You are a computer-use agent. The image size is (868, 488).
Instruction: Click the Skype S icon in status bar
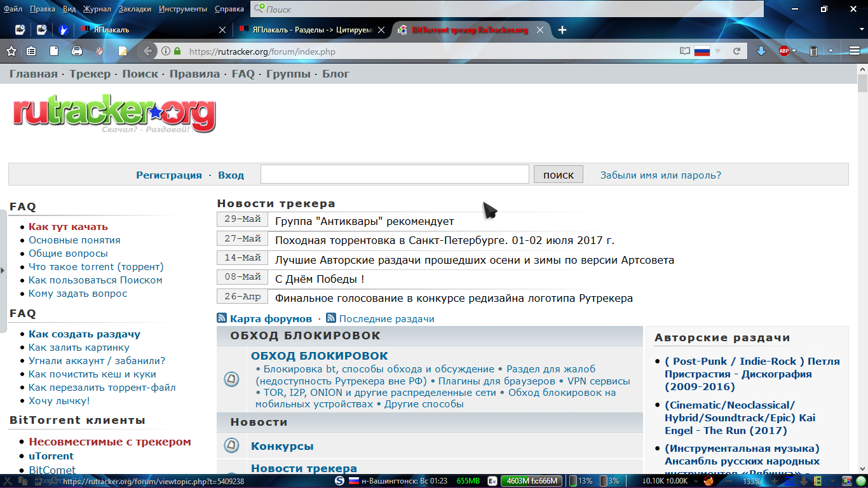pyautogui.click(x=340, y=481)
